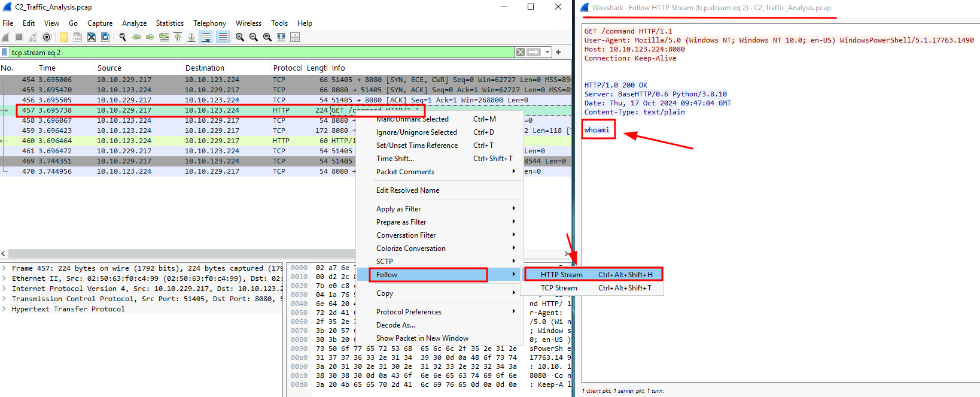The height and width of the screenshot is (397, 980).
Task: Jump to last packet icon
Action: coord(191,37)
